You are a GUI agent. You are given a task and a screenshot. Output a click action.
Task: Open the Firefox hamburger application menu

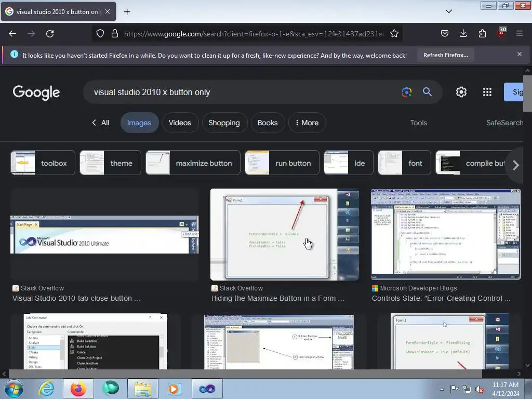pos(520,33)
